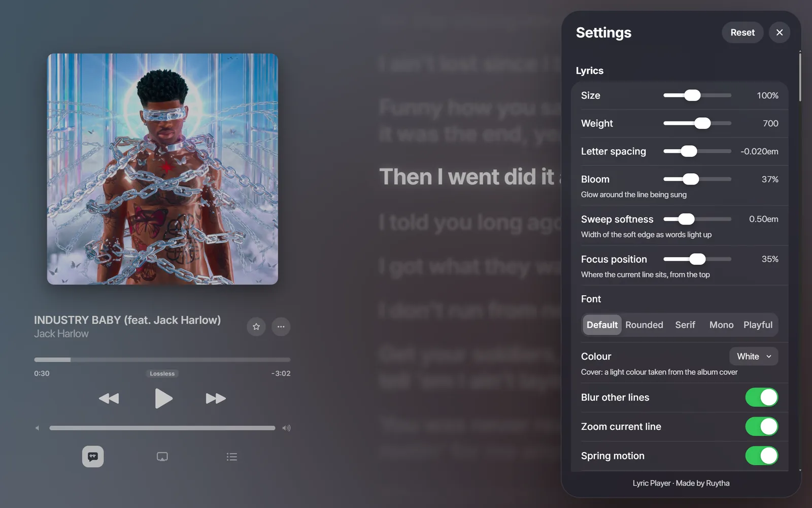Adjust the Bloom slider
Viewport: 812px width, 508px height.
[697, 179]
